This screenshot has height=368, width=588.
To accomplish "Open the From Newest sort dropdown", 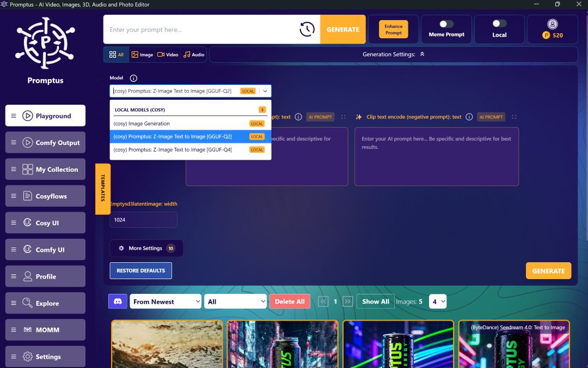I will click(x=166, y=301).
